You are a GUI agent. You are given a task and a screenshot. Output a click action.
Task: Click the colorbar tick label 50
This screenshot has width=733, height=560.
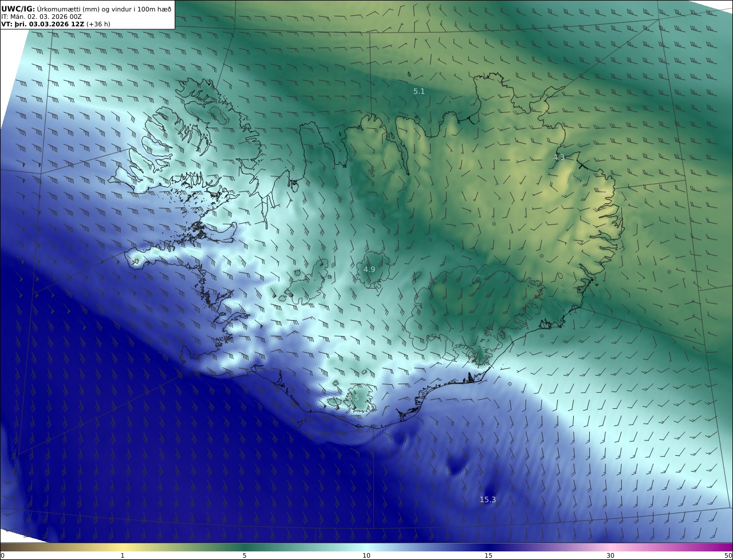(x=728, y=555)
